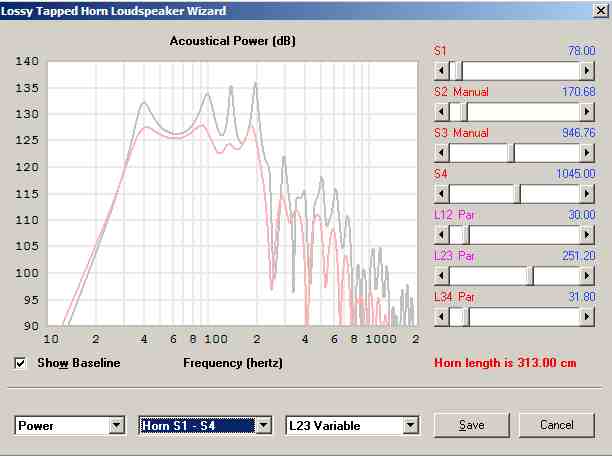Click the Acoustical Power (dB) chart title
This screenshot has width=612, height=456.
(x=233, y=41)
